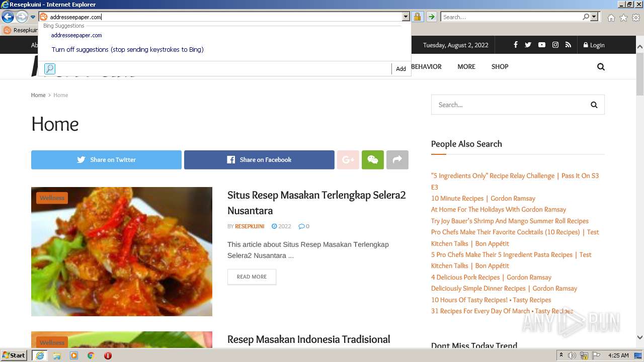Open the site's YouTube icon in top bar
This screenshot has height=362, width=644.
pos(541,45)
